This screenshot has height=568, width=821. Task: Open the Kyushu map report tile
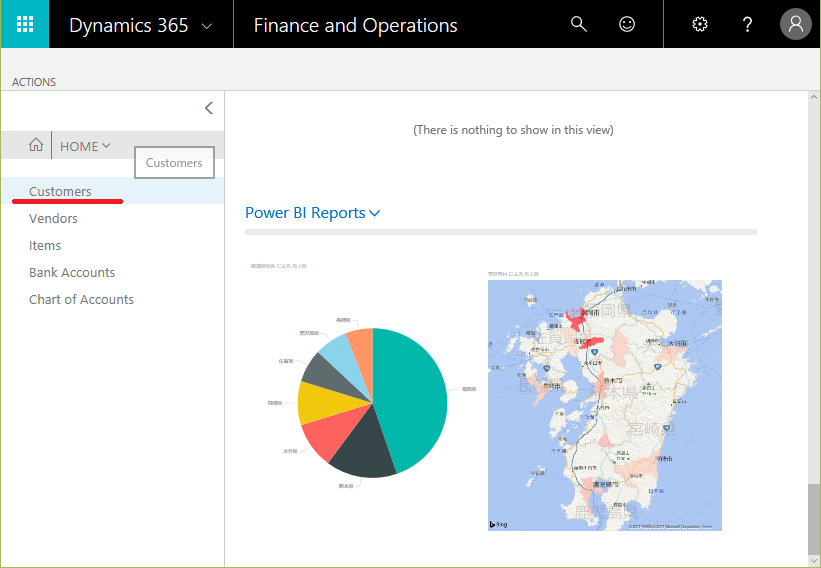605,405
